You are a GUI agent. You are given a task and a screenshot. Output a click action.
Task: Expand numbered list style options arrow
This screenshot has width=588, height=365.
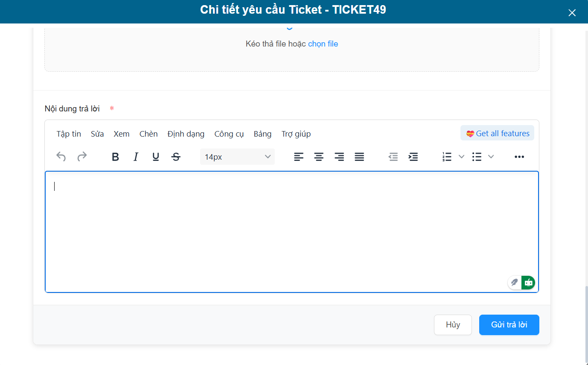[x=461, y=157]
